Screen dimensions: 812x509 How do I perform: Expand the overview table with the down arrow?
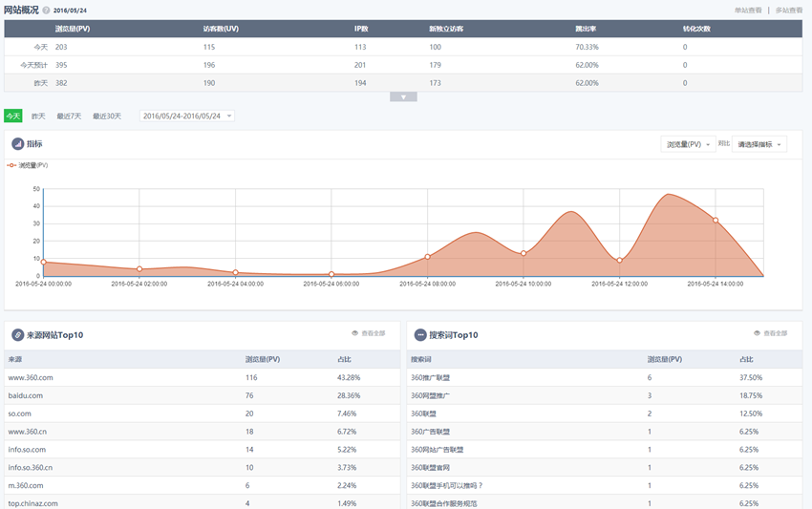pyautogui.click(x=403, y=96)
